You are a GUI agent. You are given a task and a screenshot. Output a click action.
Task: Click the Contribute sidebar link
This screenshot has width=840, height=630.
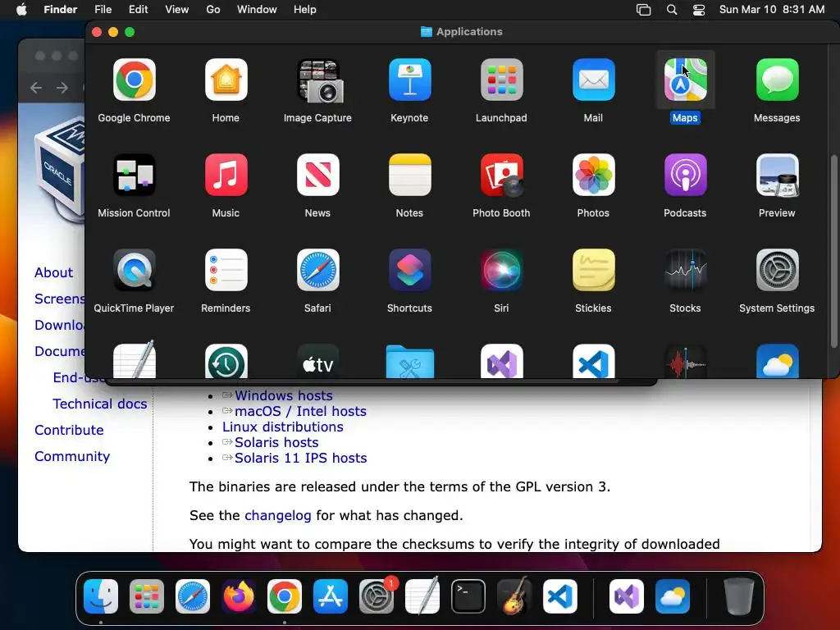click(x=69, y=430)
